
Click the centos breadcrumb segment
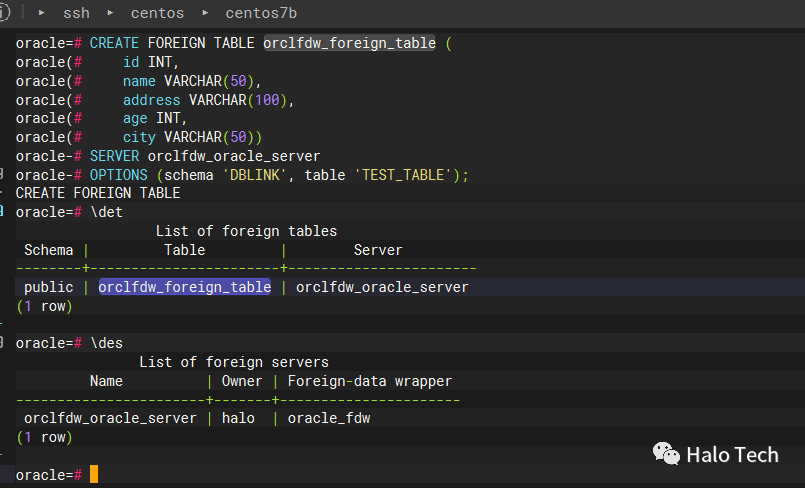coord(157,13)
